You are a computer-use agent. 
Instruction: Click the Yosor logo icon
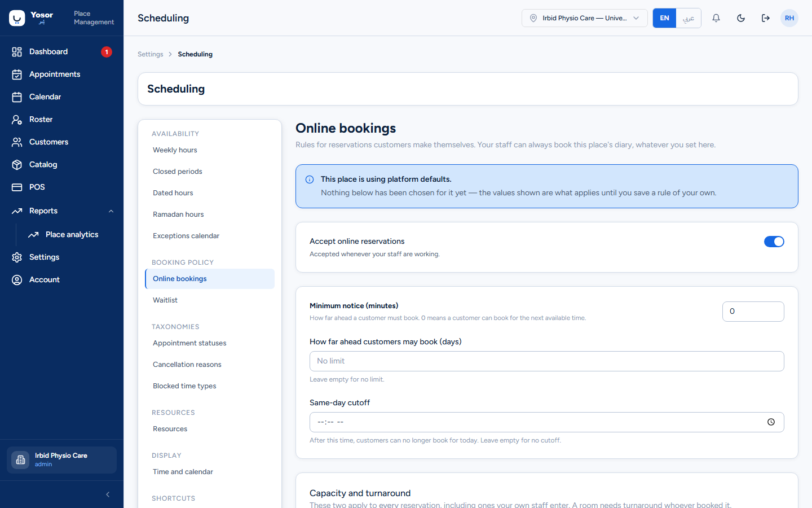17,18
